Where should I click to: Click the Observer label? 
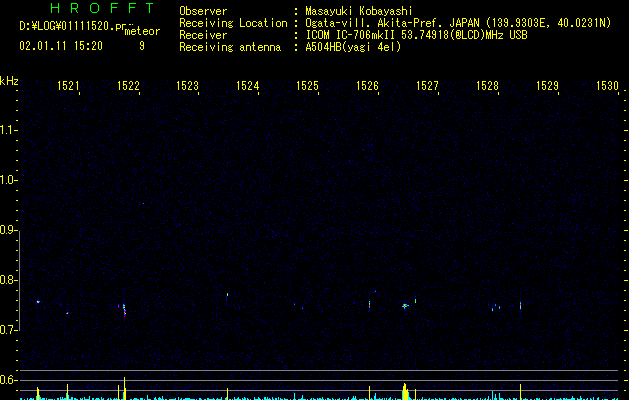point(203,11)
